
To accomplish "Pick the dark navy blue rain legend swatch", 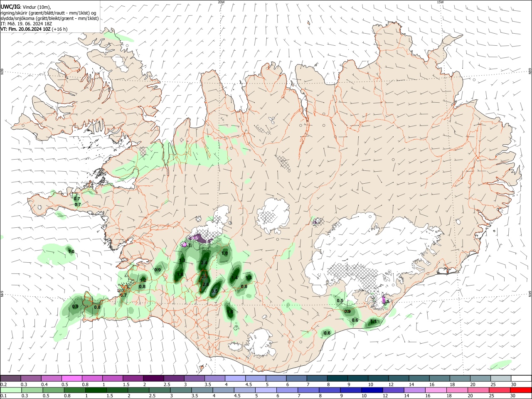I will pos(372,390).
